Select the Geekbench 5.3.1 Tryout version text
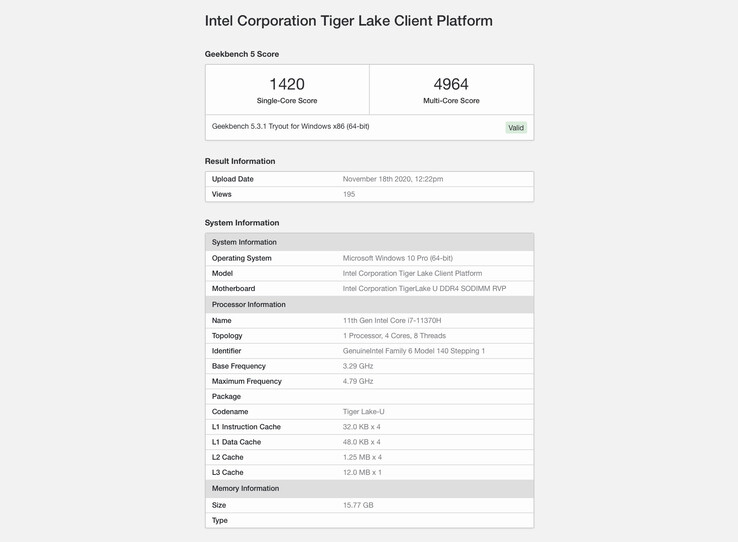This screenshot has width=738, height=542. tap(290, 127)
